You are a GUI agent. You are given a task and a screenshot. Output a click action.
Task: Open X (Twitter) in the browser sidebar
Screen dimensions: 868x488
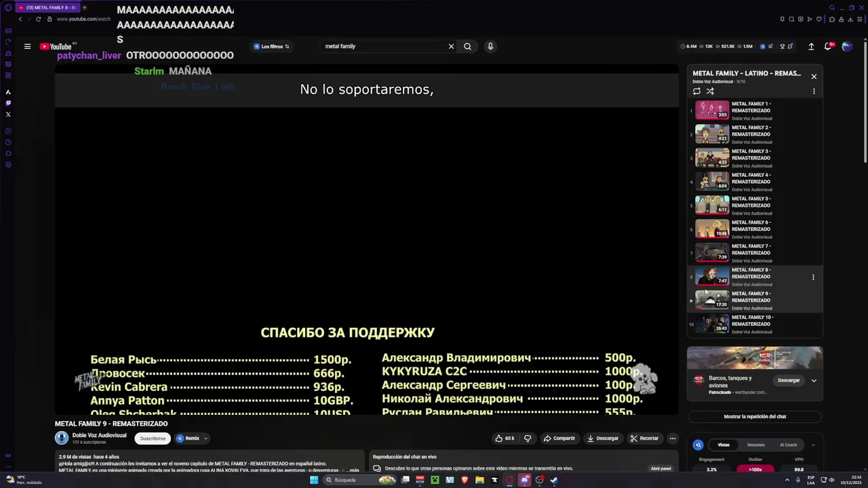click(8, 114)
